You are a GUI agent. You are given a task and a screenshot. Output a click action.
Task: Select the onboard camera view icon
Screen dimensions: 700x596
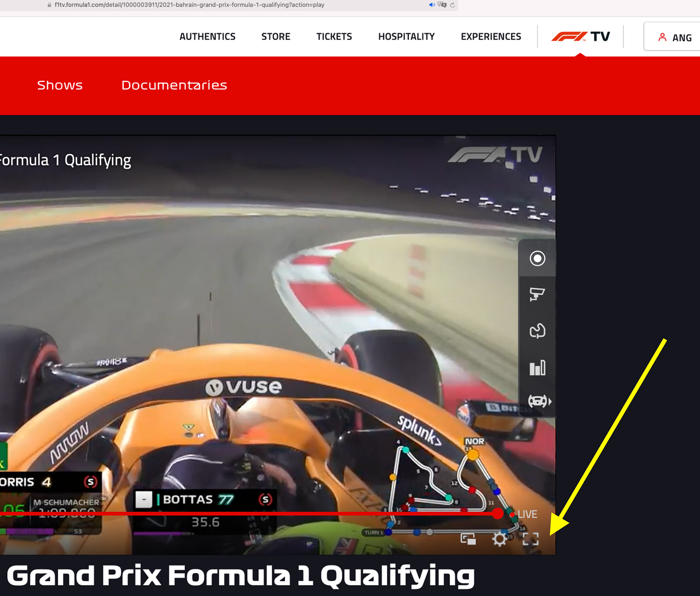click(x=536, y=295)
